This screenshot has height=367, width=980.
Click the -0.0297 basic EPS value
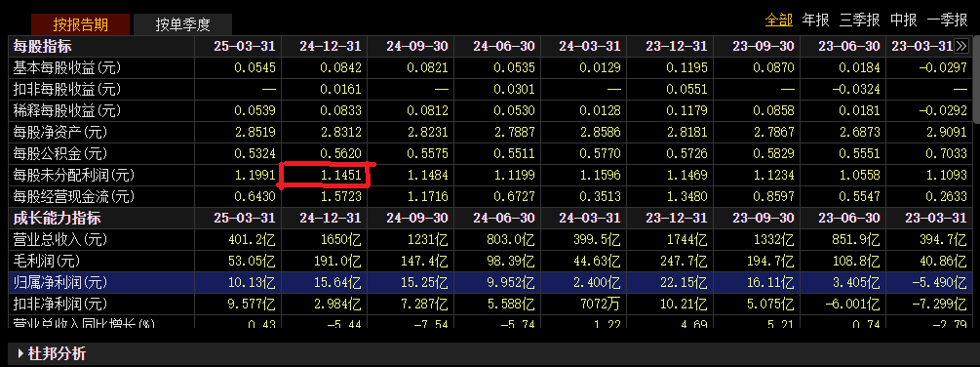pyautogui.click(x=943, y=67)
